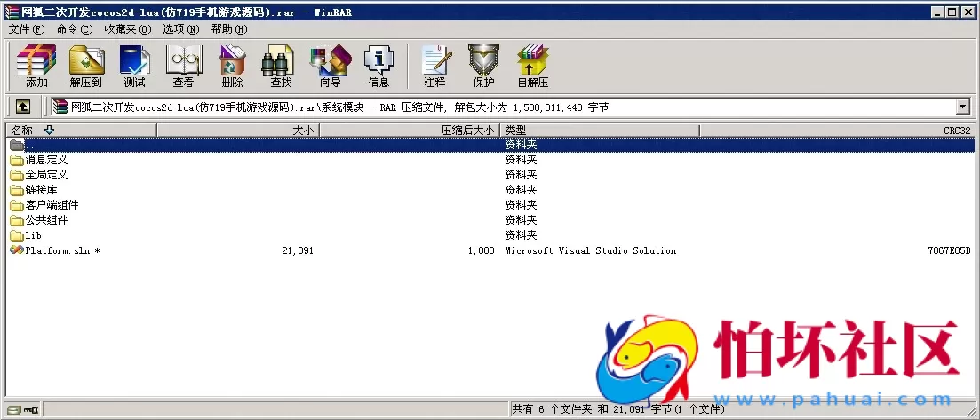Select the lib folder name
This screenshot has height=420, width=980.
coord(33,235)
